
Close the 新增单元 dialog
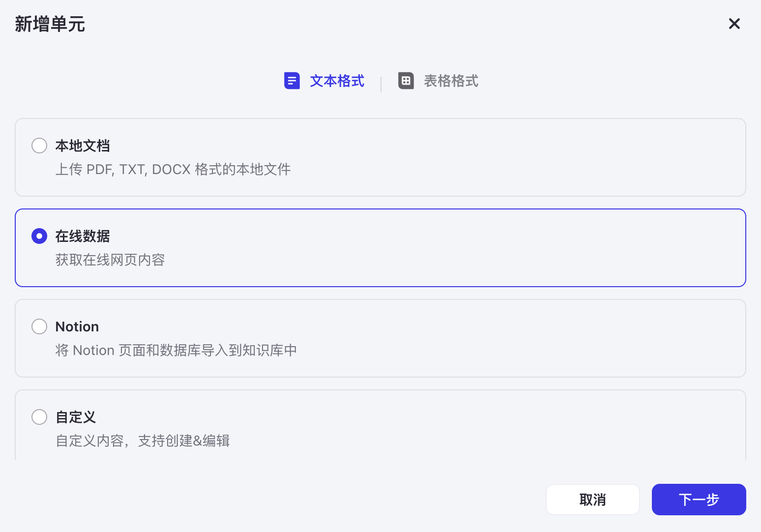[x=734, y=24]
